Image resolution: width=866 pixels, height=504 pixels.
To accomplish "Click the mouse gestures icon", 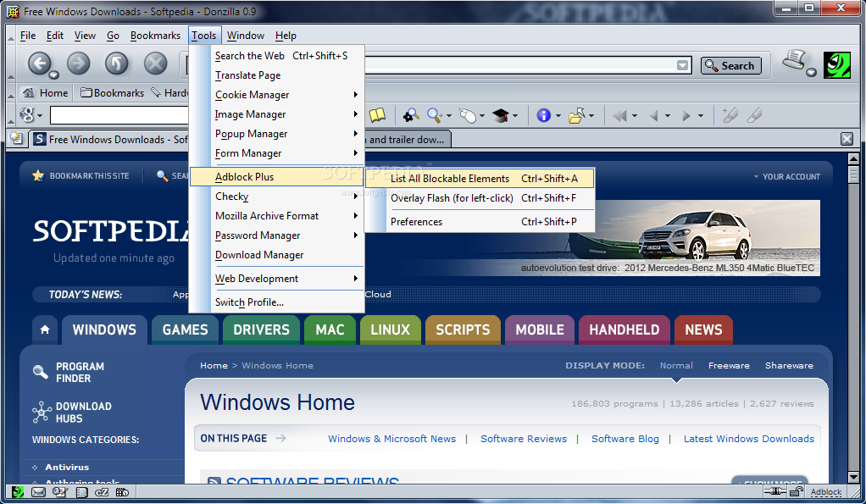I will click(x=468, y=115).
